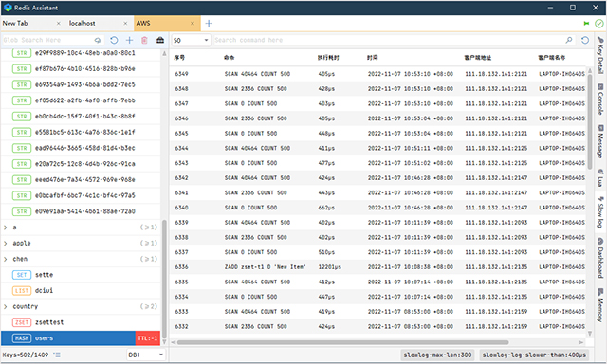Open the Console side panel
The image size is (607, 364).
[x=600, y=99]
